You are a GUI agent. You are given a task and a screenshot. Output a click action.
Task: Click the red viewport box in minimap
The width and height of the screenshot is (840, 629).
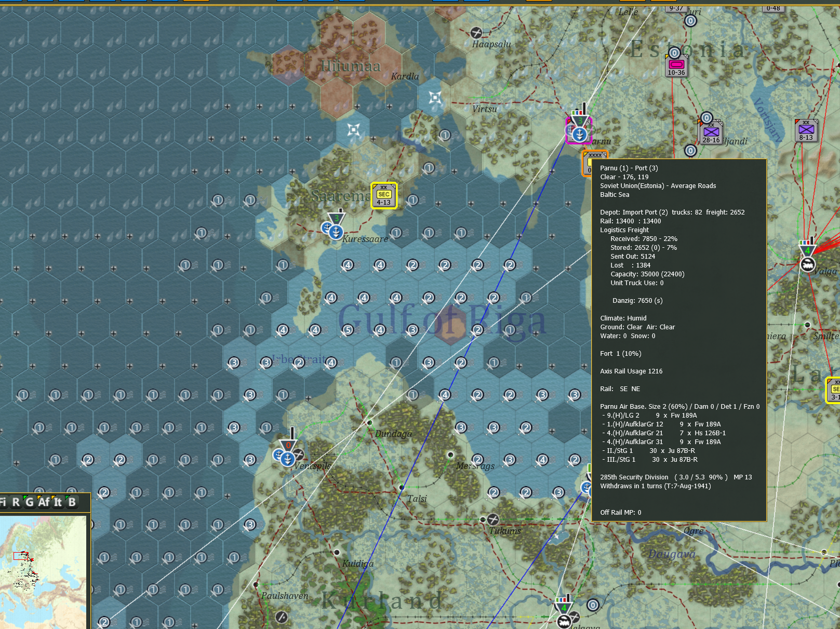tap(21, 556)
